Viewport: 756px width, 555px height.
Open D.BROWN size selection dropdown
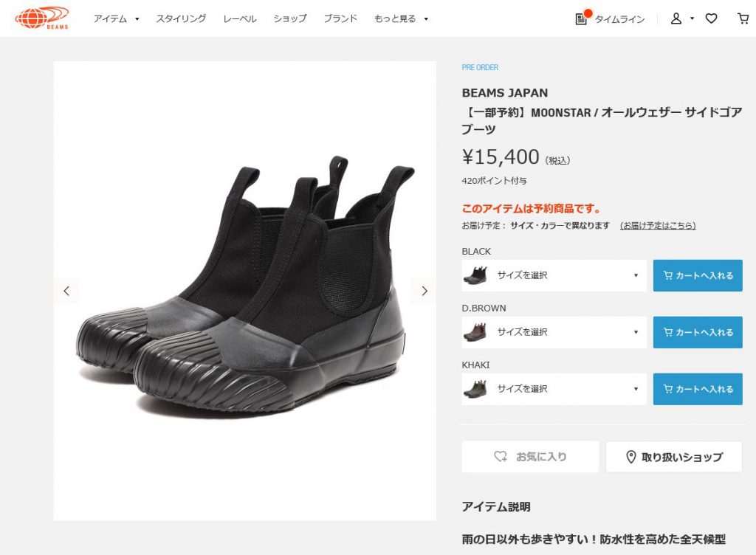point(554,332)
